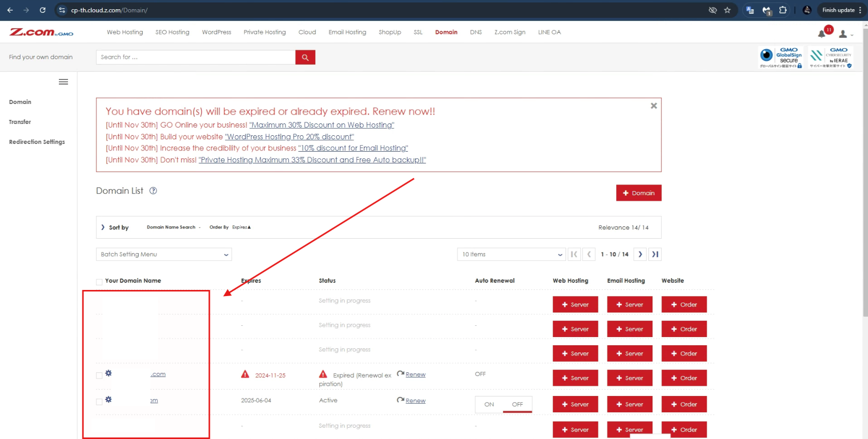
Task: Toggle the sidebar hamburger menu
Action: [x=63, y=82]
